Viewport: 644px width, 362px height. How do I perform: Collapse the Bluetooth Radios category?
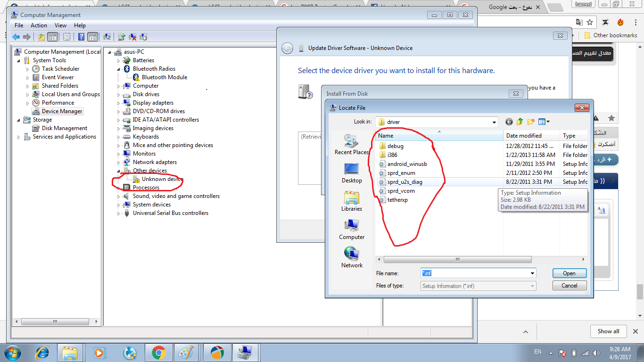tap(119, 69)
